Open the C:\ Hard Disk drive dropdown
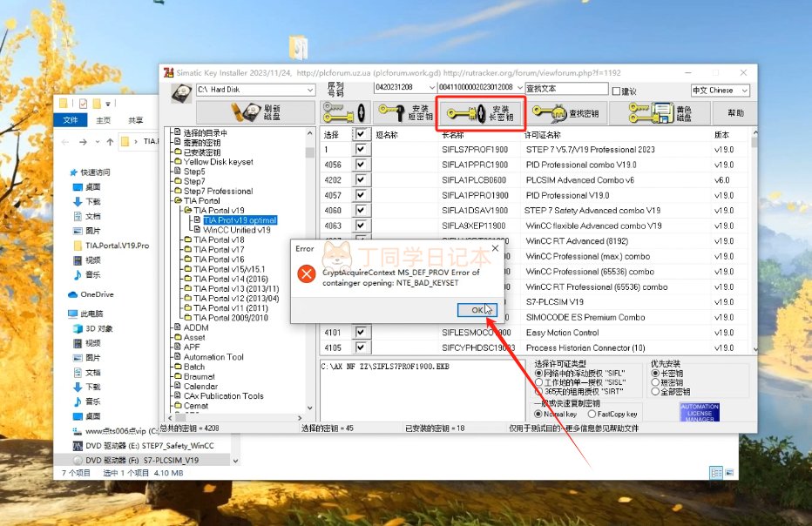 click(254, 90)
